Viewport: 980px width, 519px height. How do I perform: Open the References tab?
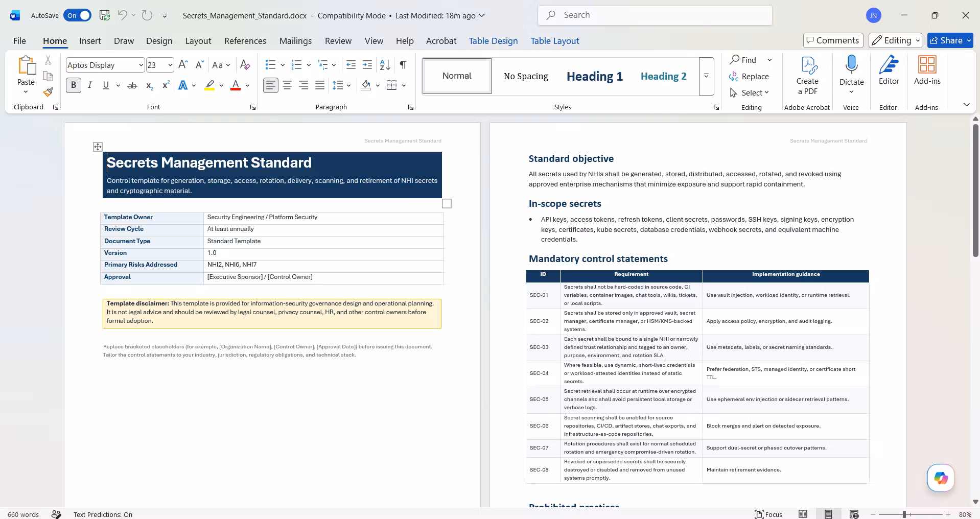[245, 41]
